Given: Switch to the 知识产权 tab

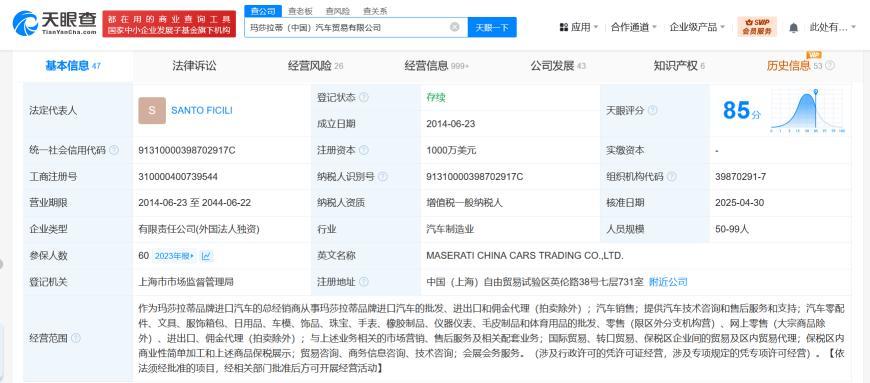Looking at the screenshot, I should point(675,66).
